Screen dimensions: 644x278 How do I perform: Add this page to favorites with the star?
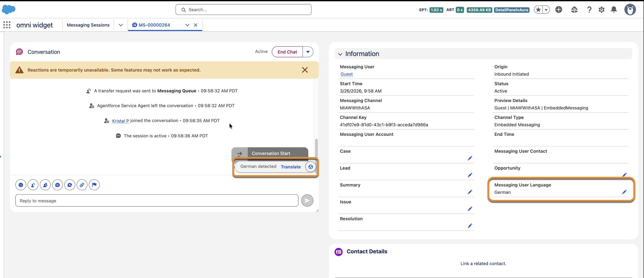point(538,9)
